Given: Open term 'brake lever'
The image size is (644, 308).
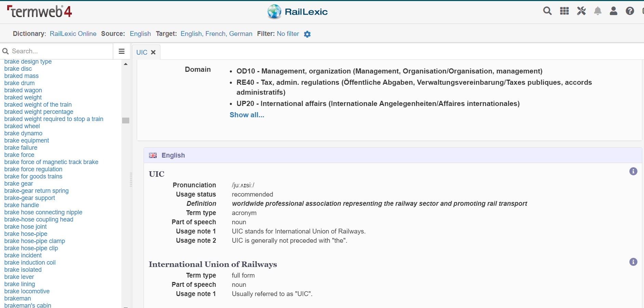Looking at the screenshot, I should (19, 277).
